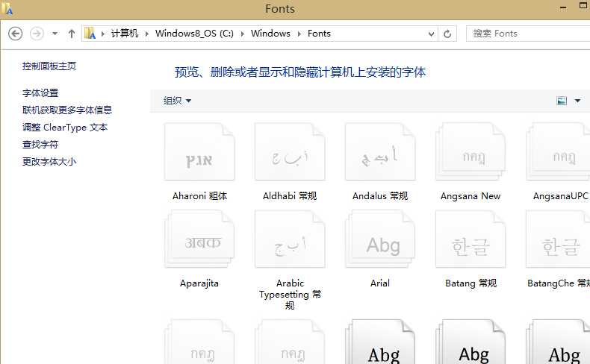This screenshot has height=364, width=590.
Task: Select Windows breadcrumb segment
Action: tap(270, 34)
